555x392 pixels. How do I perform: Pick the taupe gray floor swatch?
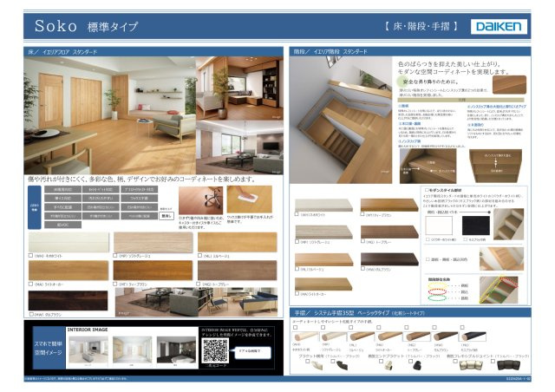[x=237, y=271]
